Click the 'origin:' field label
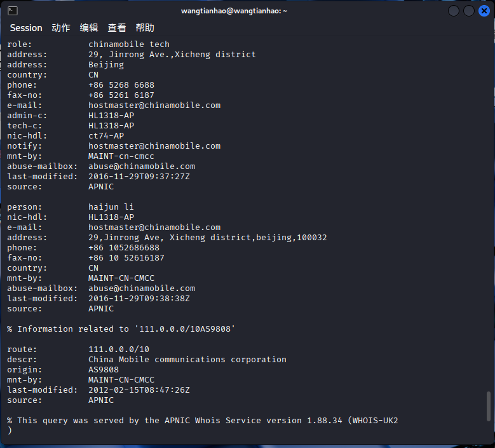495x448 pixels. coord(25,370)
